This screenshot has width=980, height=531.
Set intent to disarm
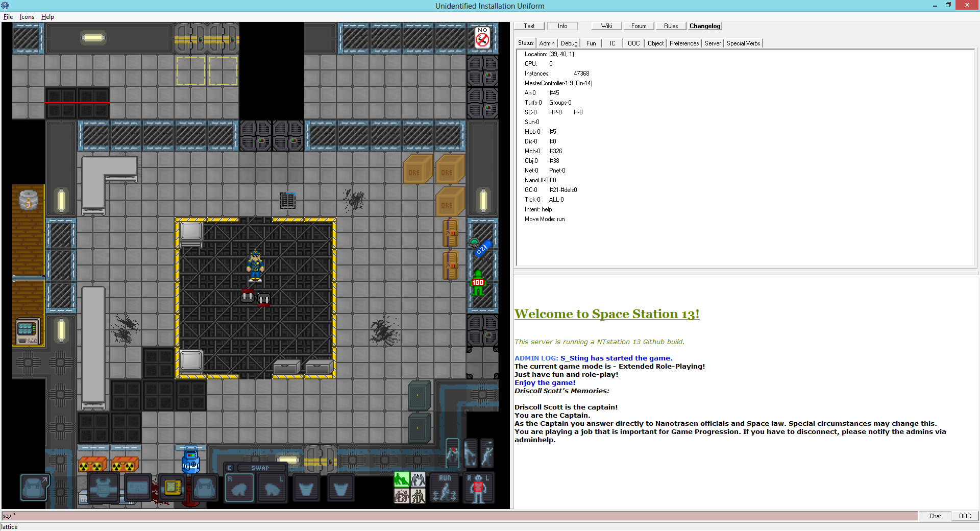[418, 479]
